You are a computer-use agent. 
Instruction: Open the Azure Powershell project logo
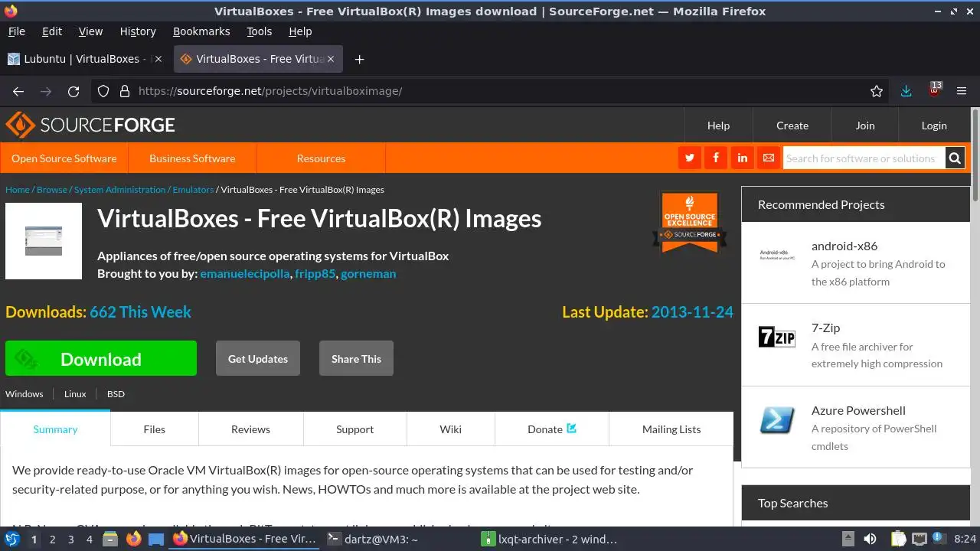777,419
